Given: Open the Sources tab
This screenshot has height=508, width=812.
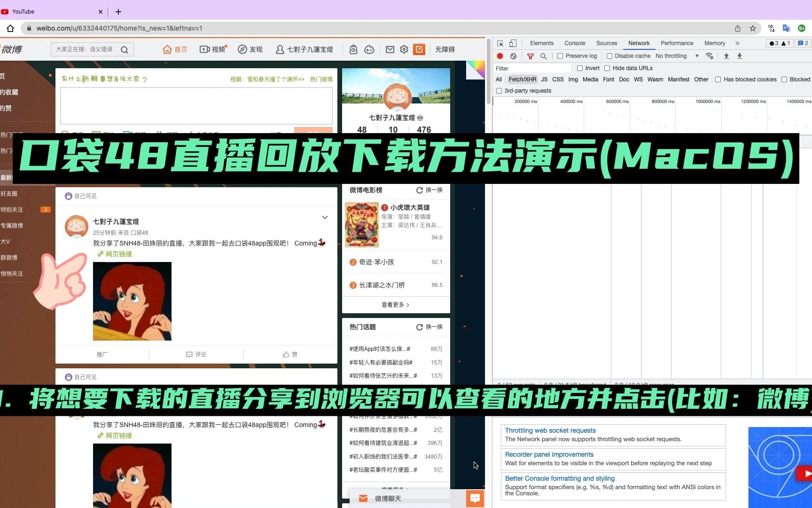Looking at the screenshot, I should point(607,43).
